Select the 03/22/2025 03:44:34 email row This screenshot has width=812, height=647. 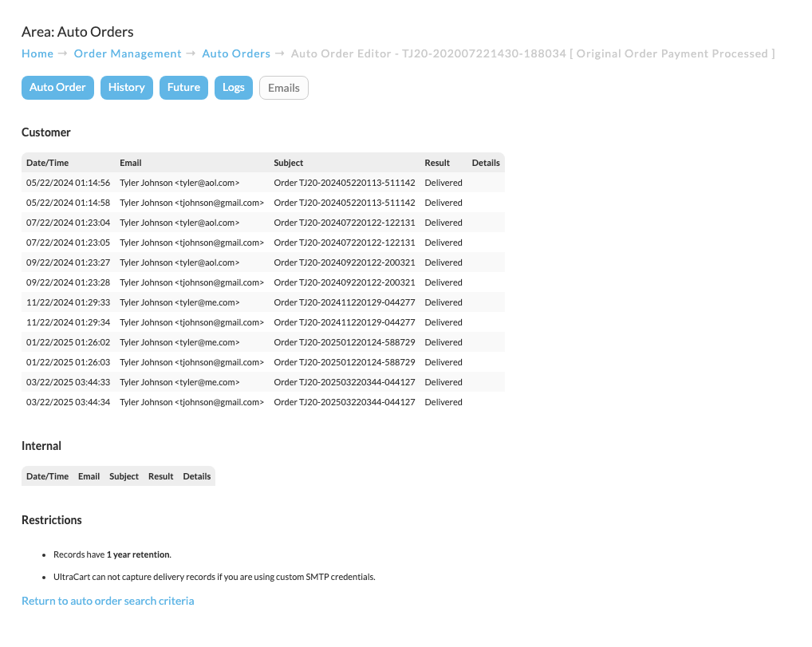point(263,402)
